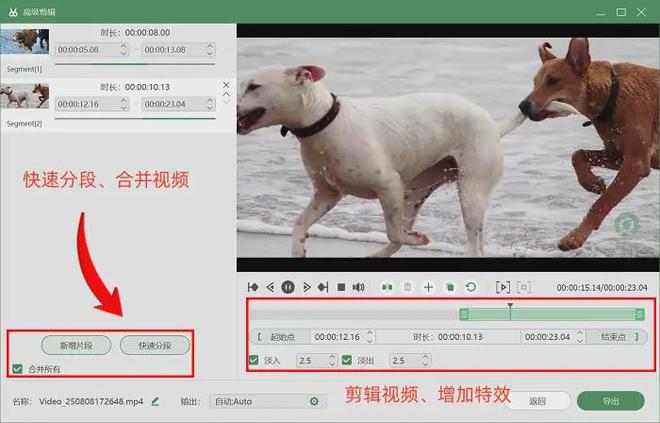Click the playhead marker on the timeline

pyautogui.click(x=510, y=306)
